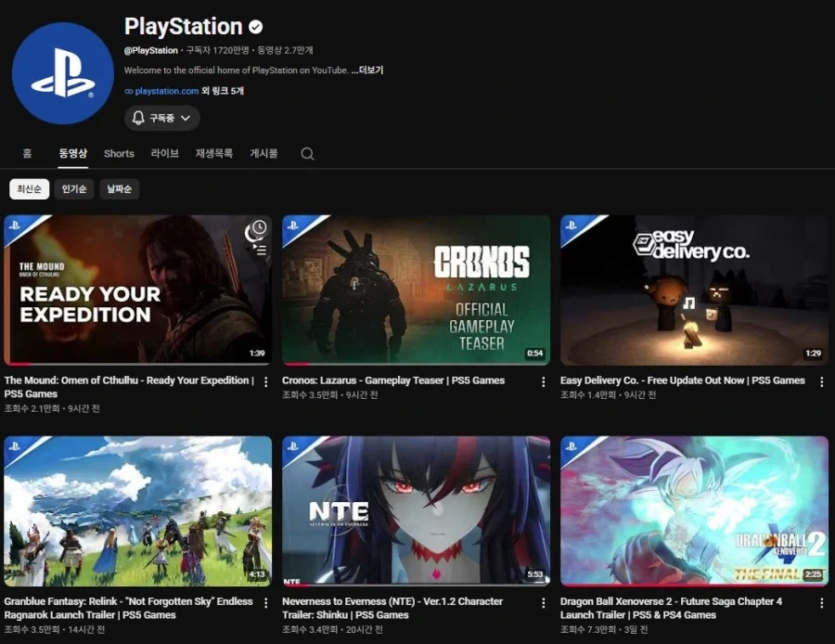Click the PlayStation channel avatar logo
This screenshot has height=644, width=835.
pos(63,73)
